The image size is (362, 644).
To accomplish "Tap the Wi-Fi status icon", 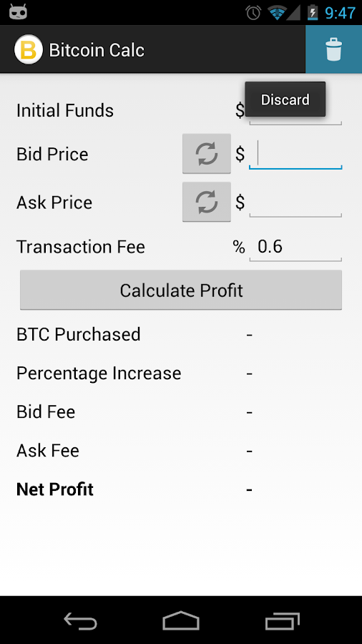I will tap(277, 13).
